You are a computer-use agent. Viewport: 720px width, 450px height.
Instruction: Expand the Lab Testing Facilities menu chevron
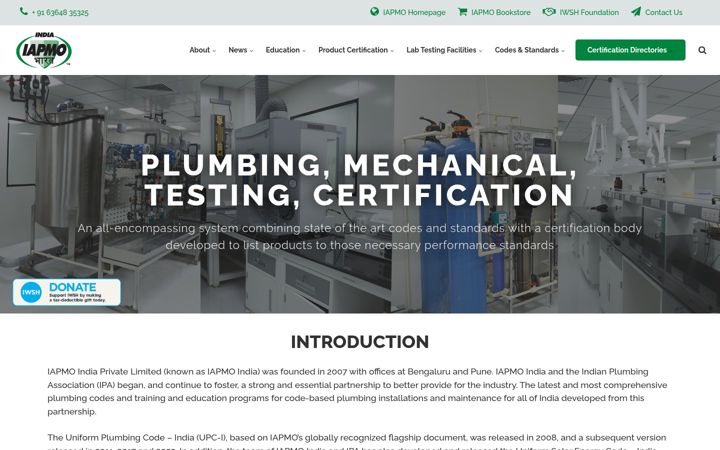pos(480,51)
